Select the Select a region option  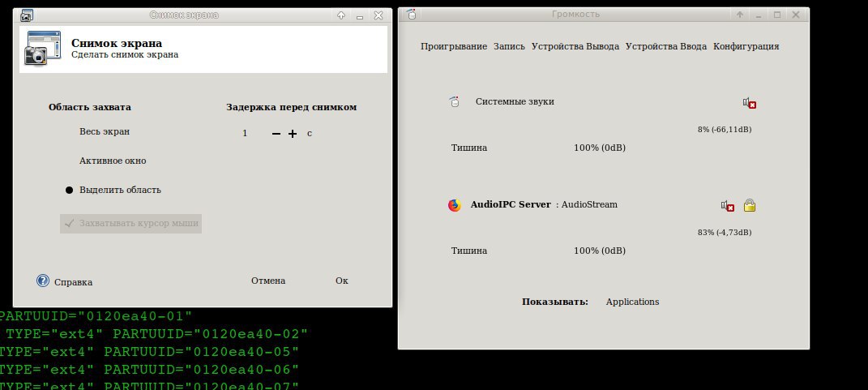tap(113, 190)
